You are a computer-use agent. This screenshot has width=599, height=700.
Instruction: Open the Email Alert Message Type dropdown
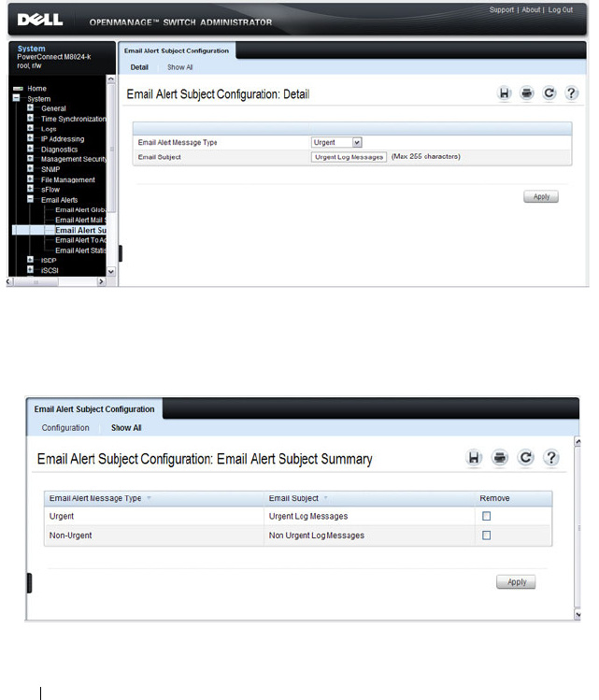(x=336, y=142)
